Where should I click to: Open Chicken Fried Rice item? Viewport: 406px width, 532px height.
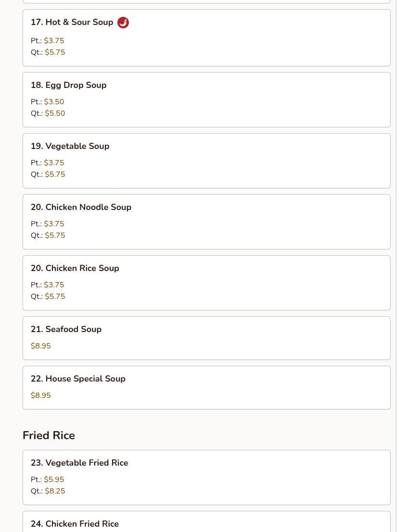tap(206, 522)
